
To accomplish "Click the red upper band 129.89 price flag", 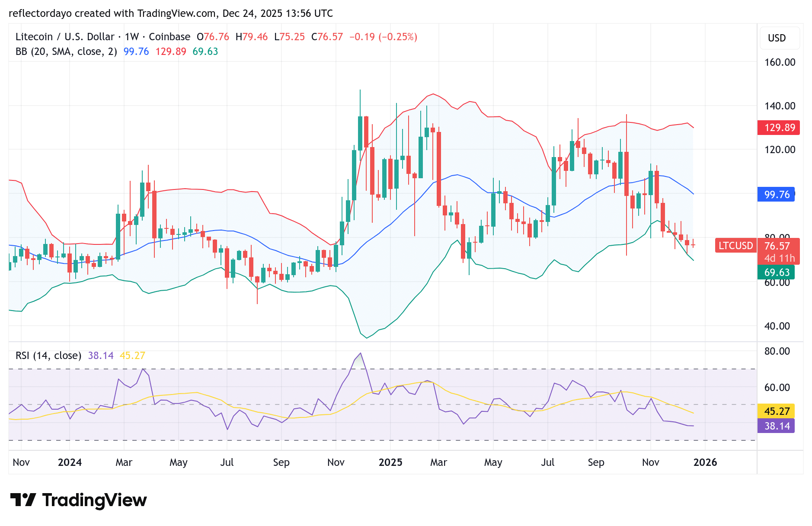I will click(778, 128).
